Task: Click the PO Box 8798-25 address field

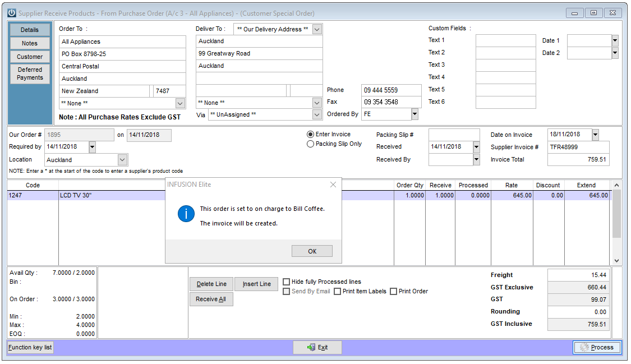Action: click(123, 54)
